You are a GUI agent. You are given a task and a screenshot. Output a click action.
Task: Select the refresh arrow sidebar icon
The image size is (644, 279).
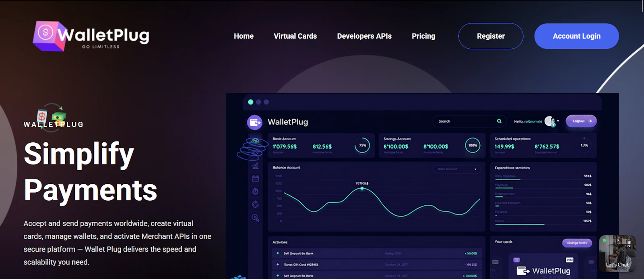click(x=255, y=204)
